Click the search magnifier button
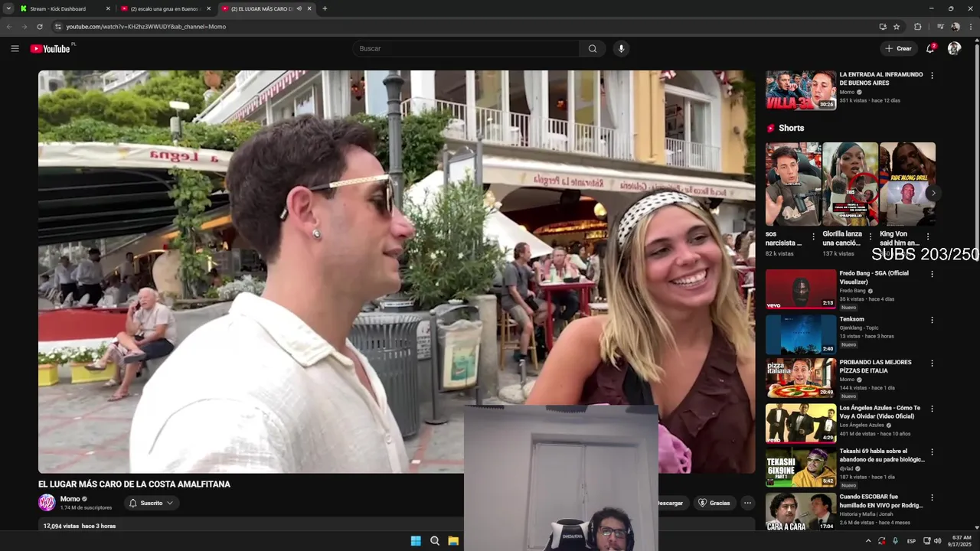The image size is (980, 551). point(593,48)
